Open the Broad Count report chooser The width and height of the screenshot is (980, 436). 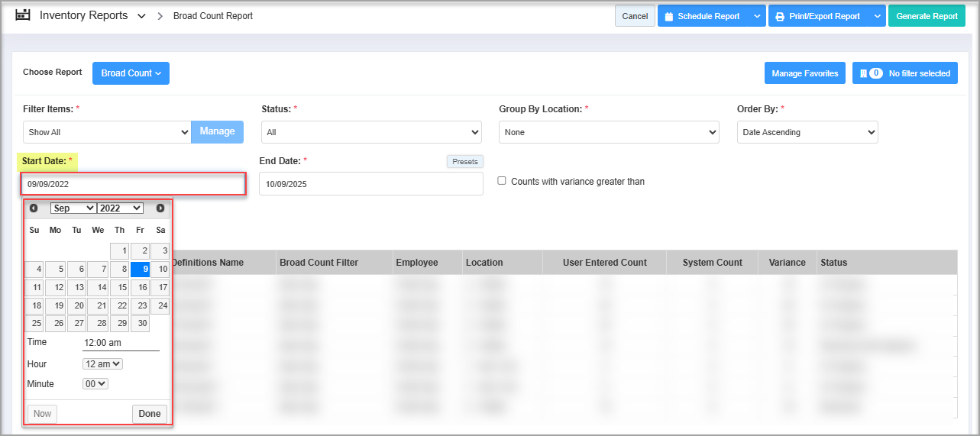(x=131, y=73)
